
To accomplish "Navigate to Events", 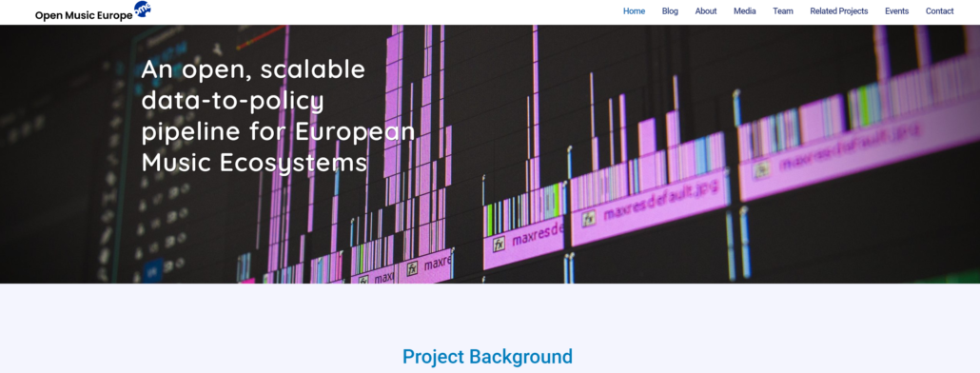I will click(896, 11).
